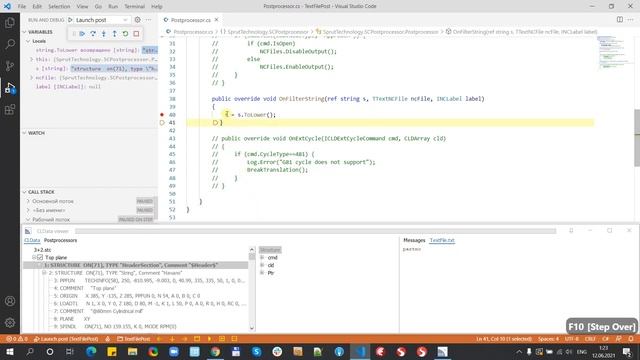This screenshot has width=640, height=360.
Task: Collapse the Top plane tree node
Action: (34, 258)
